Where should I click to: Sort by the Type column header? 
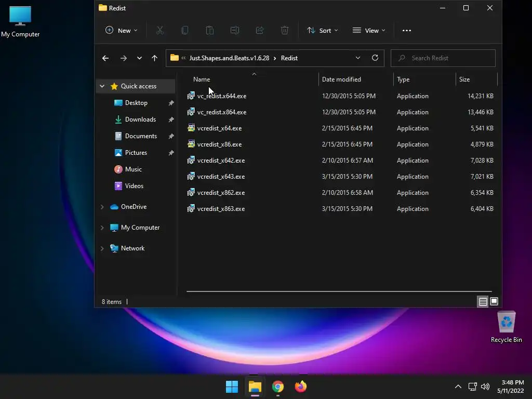tap(424, 79)
